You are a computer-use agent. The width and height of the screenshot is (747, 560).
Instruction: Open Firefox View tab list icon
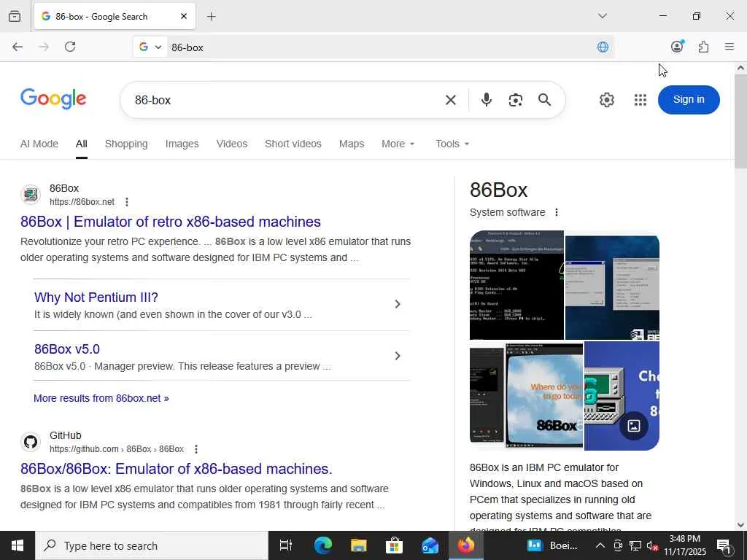[15, 16]
